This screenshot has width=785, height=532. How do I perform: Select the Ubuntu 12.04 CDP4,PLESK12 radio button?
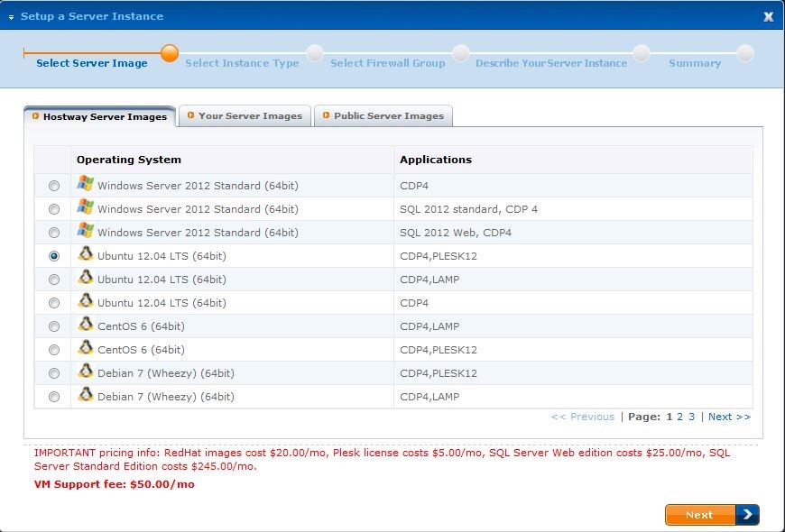coord(54,256)
